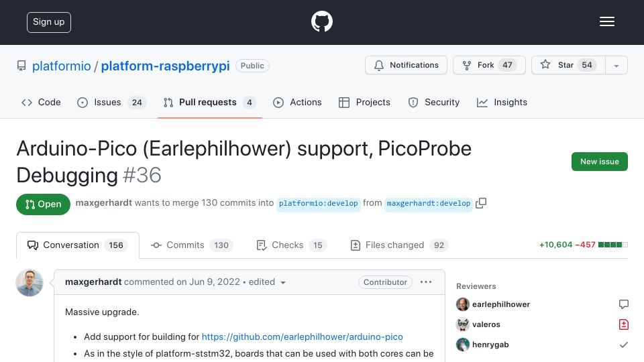This screenshot has height=362, width=644.
Task: Open henrygab reviewer profile name
Action: point(490,345)
